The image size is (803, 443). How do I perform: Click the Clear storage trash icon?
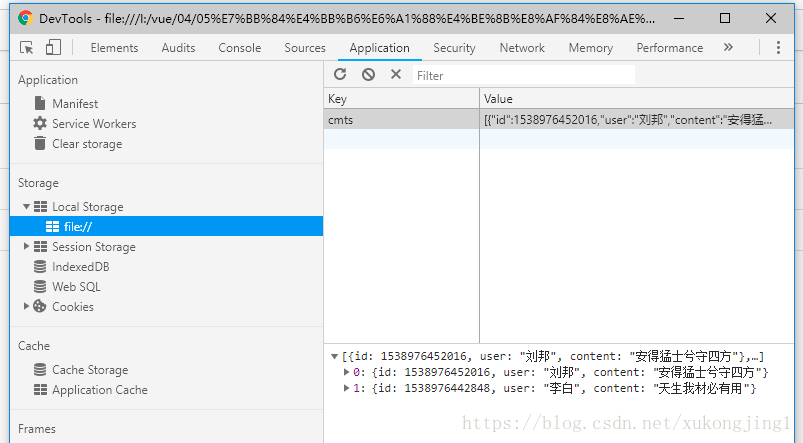click(x=40, y=143)
